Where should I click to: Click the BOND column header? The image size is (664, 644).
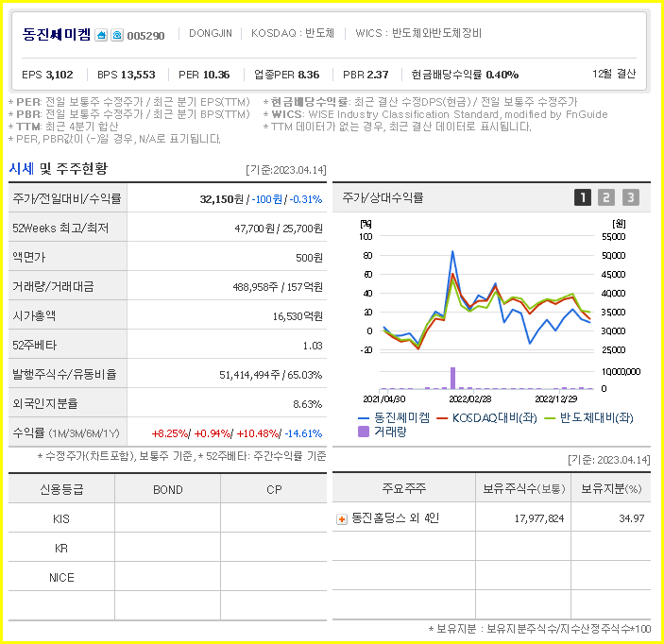168,489
